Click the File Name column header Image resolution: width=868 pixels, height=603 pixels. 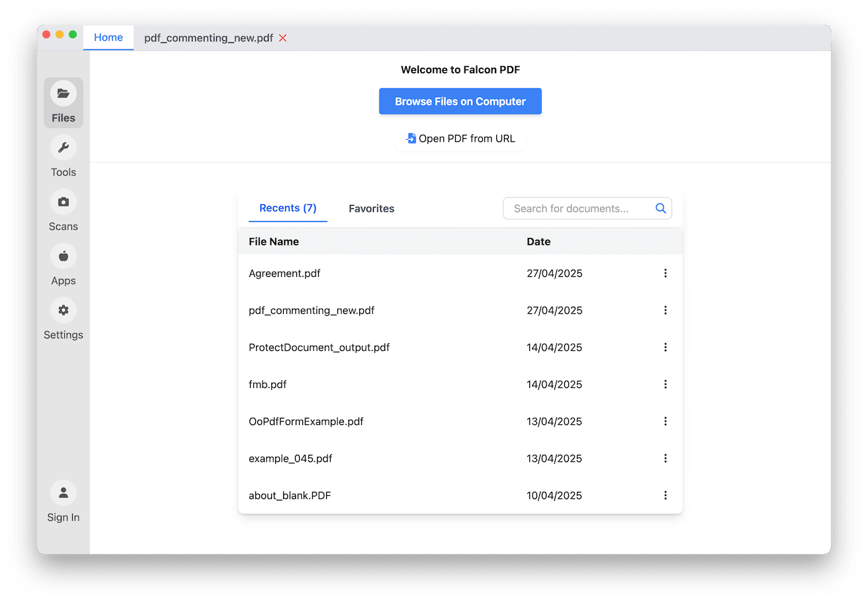[x=274, y=241]
